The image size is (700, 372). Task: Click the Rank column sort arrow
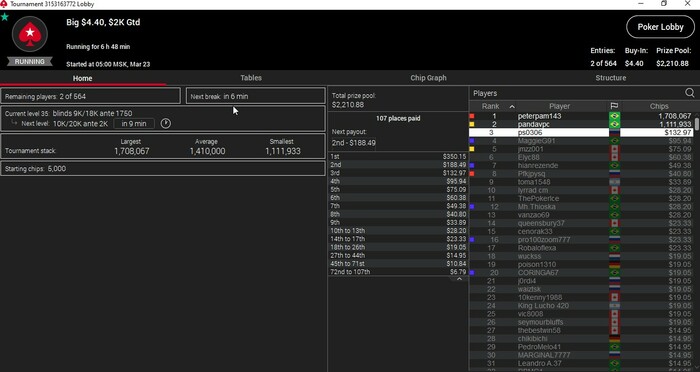click(x=512, y=106)
